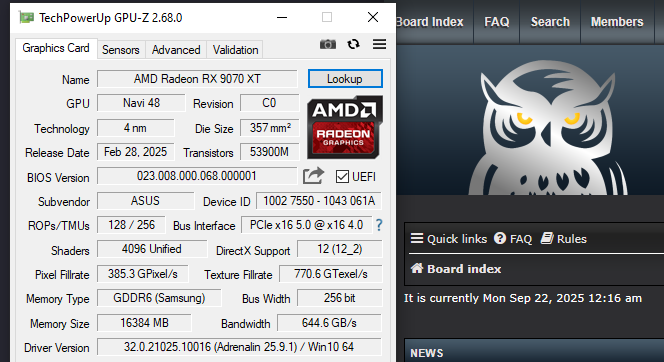Viewport: 664px width, 362px height.
Task: Open Members in forum navigation
Action: [x=617, y=22]
